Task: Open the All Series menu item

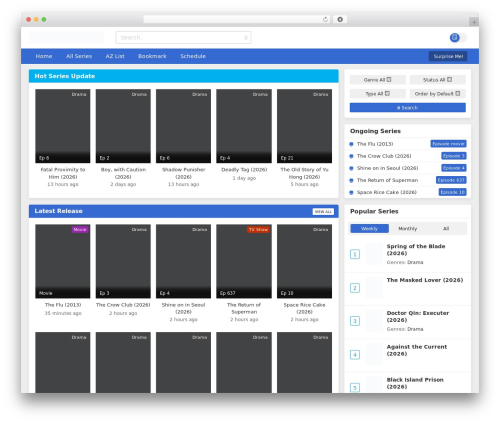Action: point(79,56)
